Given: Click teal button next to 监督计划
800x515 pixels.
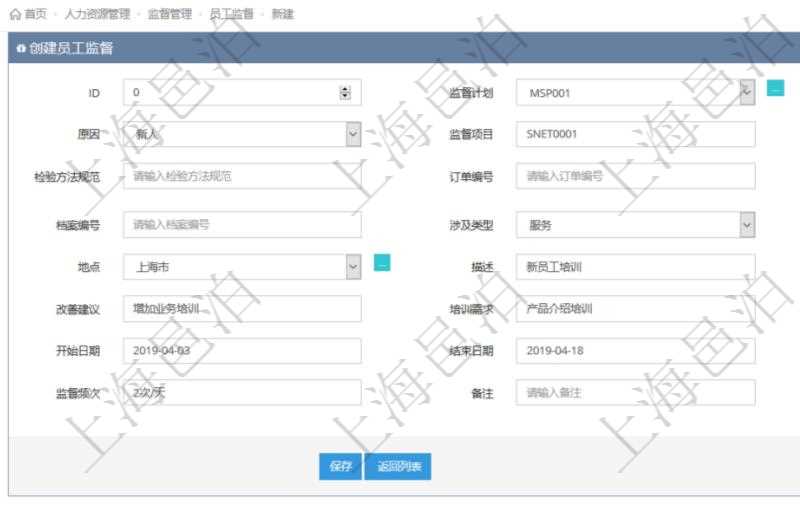Looking at the screenshot, I should (x=776, y=88).
